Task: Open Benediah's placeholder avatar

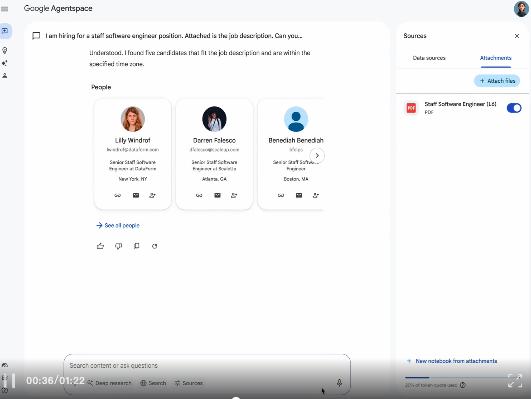Action: [x=296, y=119]
